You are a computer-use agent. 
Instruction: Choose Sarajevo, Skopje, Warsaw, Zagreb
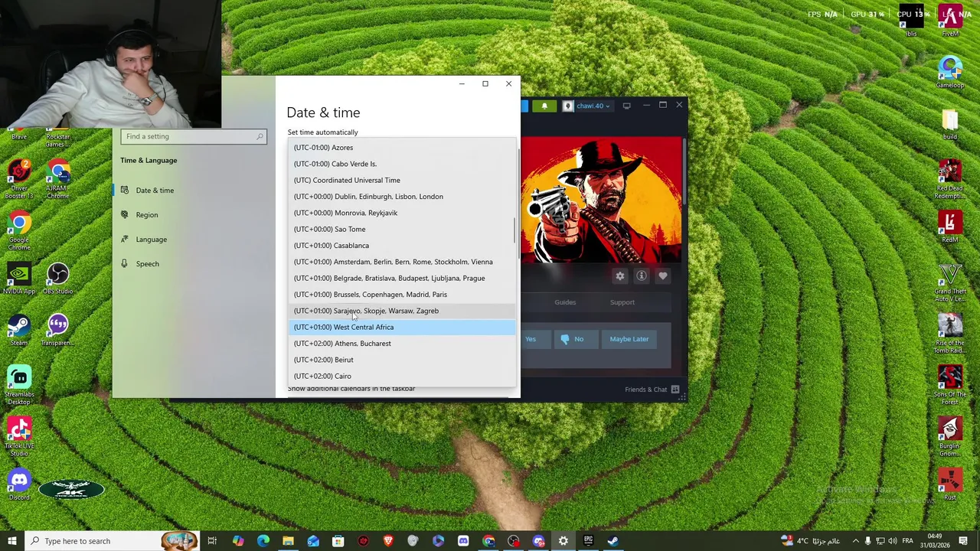403,311
